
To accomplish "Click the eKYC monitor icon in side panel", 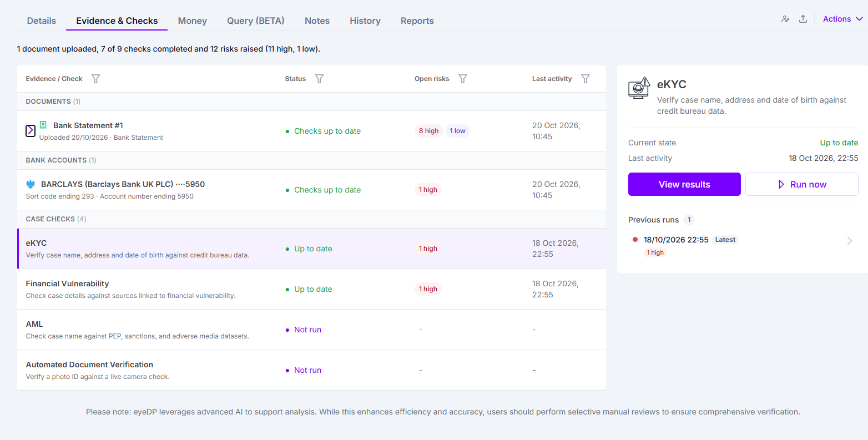I will pos(639,88).
